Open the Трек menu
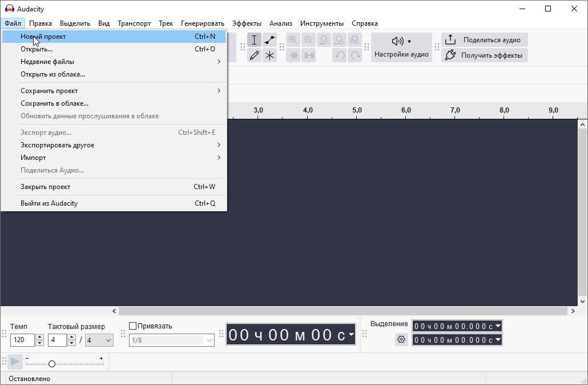Screen dimensions: 588x385 coord(166,23)
